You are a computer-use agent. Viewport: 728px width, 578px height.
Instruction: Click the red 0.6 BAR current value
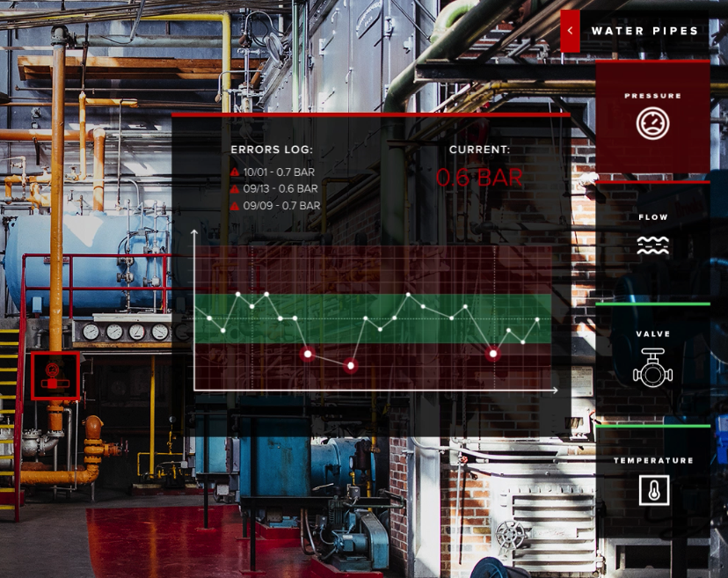479,178
